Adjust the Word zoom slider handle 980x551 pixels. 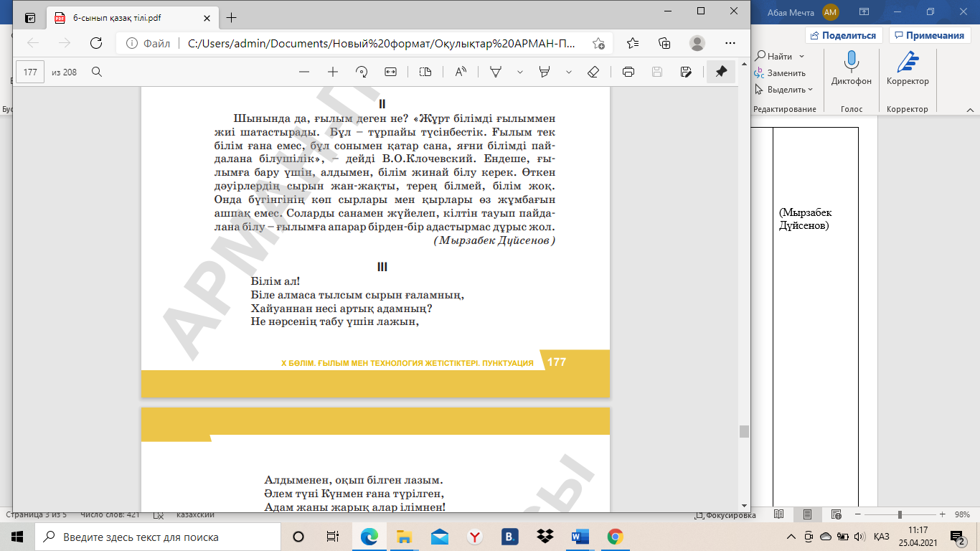pos(900,515)
